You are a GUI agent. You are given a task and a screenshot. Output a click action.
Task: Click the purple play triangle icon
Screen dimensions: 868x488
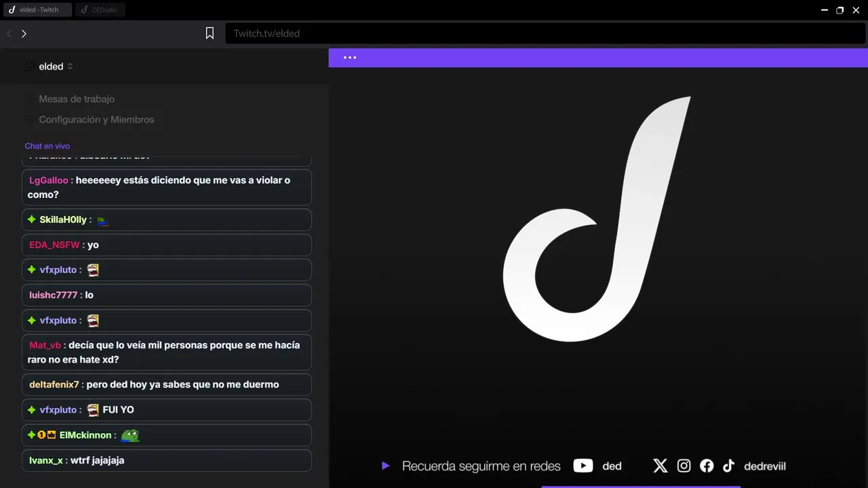385,466
